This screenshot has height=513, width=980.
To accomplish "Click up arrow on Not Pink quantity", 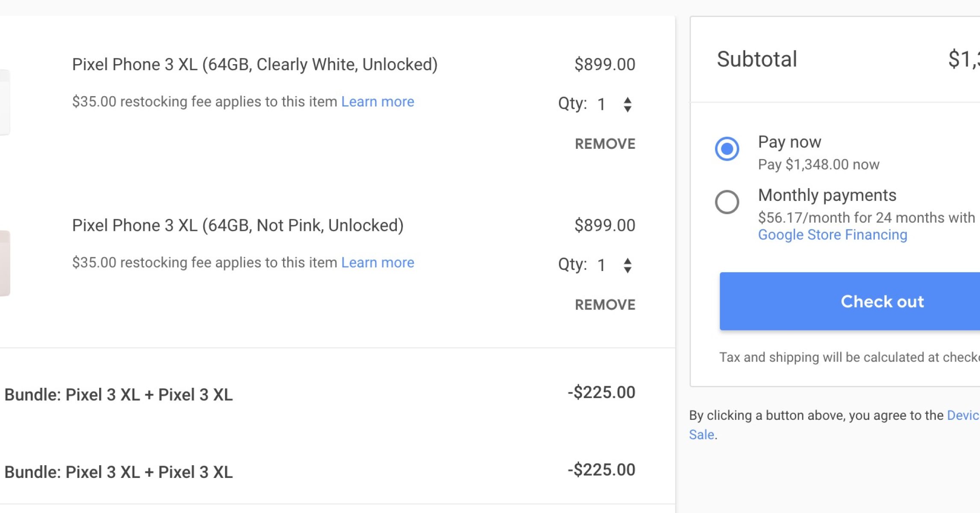I will [x=627, y=261].
